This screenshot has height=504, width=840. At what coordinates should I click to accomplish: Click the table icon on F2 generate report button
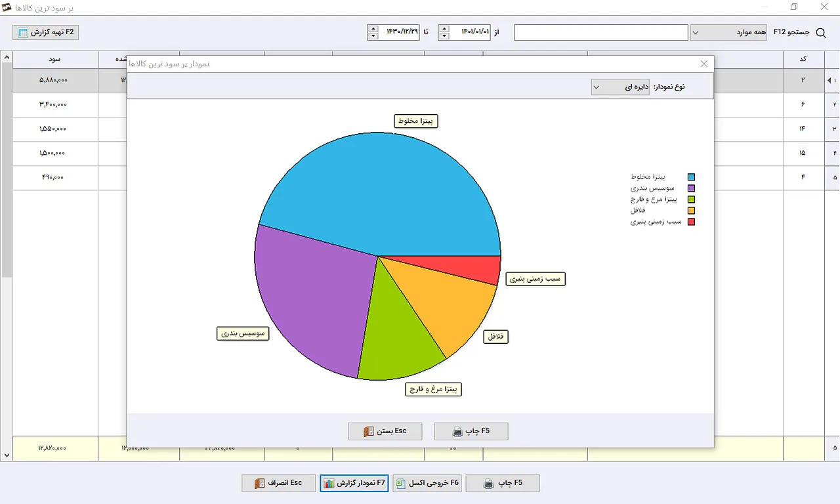tap(23, 32)
